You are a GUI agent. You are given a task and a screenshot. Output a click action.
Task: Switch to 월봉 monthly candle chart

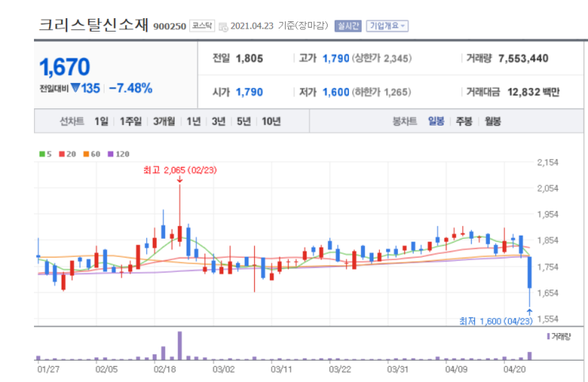(492, 121)
